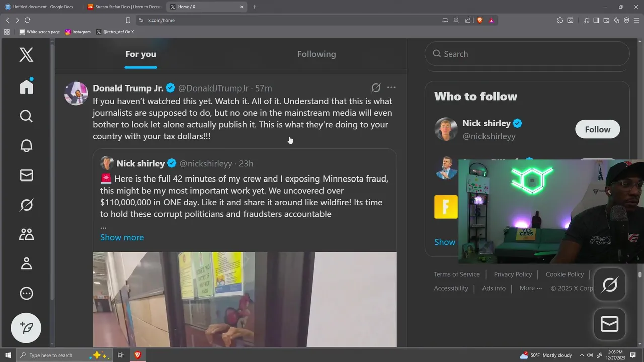The width and height of the screenshot is (644, 362).
Task: Open Communities people icon in sidebar
Action: 26,234
